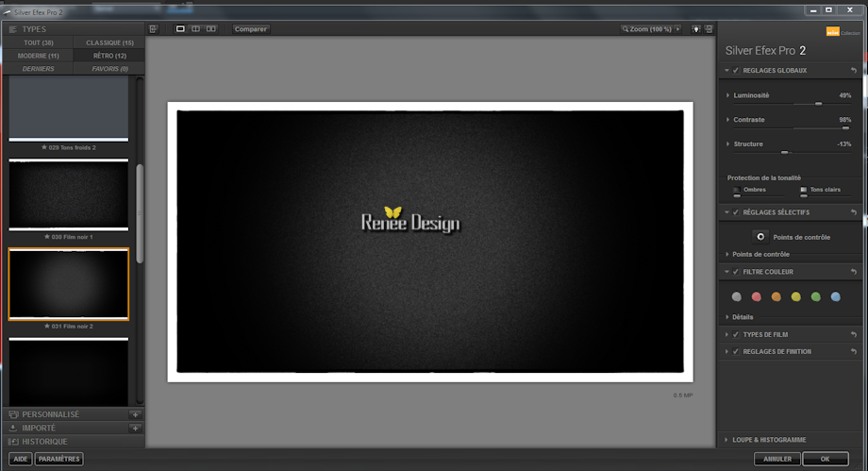Toggle the presets browser panel icon
The height and width of the screenshot is (471, 868).
click(154, 29)
